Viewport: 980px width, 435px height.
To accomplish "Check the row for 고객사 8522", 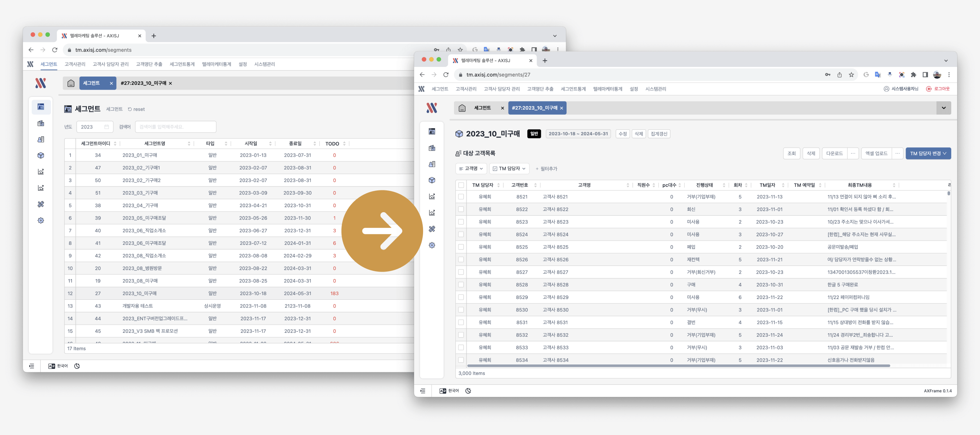I will (461, 210).
